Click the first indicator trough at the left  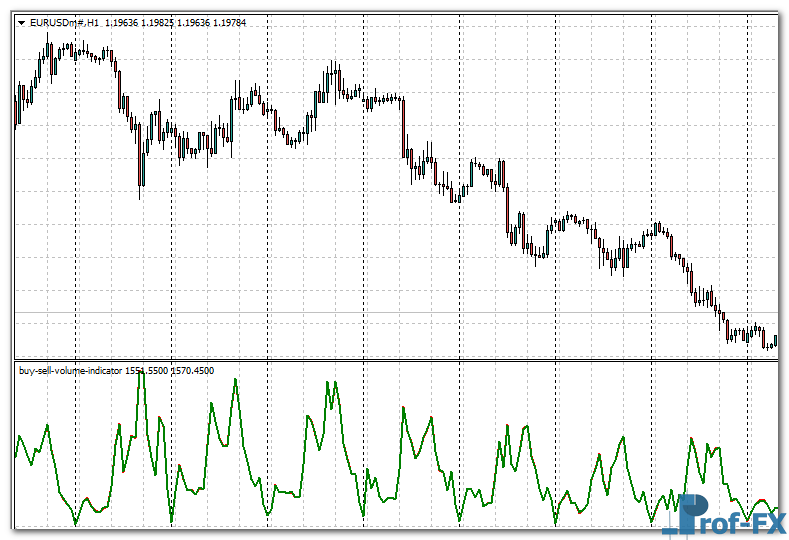pyautogui.click(x=76, y=522)
